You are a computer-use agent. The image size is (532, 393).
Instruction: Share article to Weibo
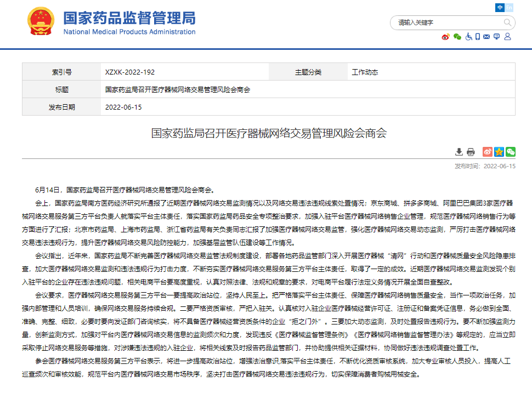488,152
